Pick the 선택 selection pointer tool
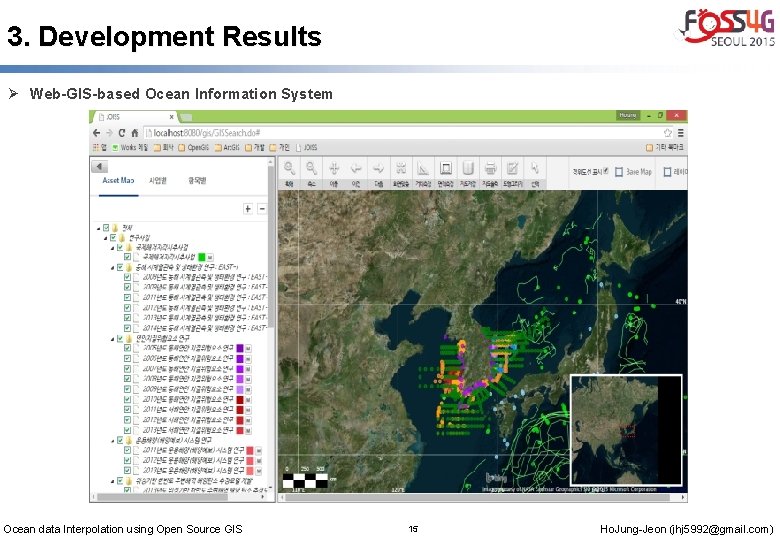 pos(535,173)
